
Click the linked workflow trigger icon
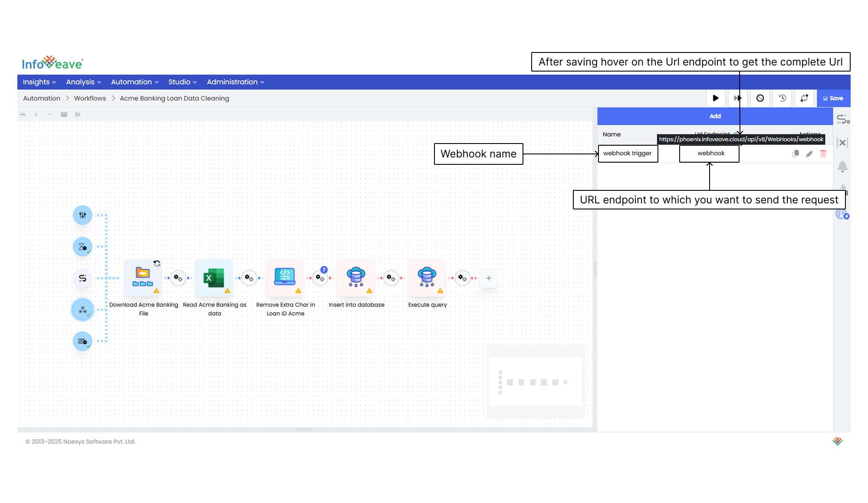82,278
